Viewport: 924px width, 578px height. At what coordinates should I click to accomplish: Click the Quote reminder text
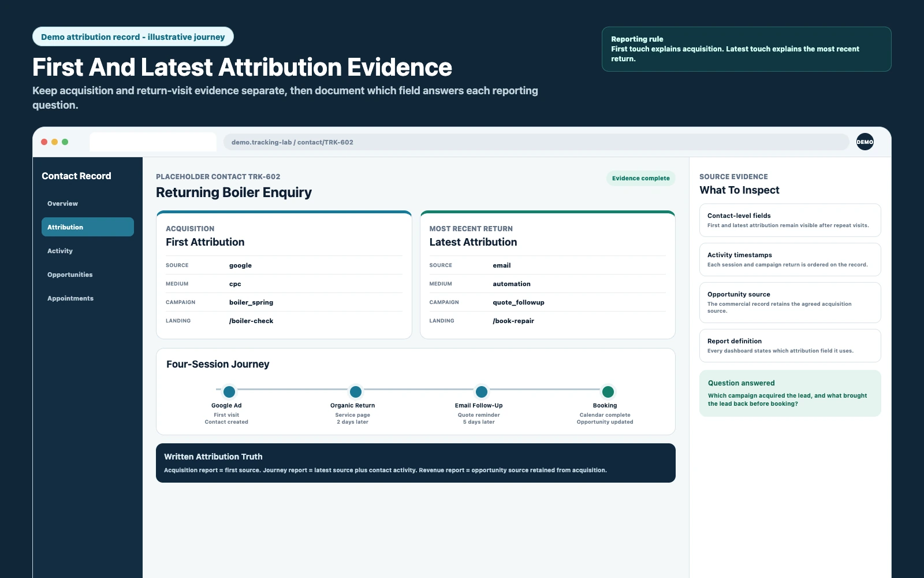pos(479,415)
